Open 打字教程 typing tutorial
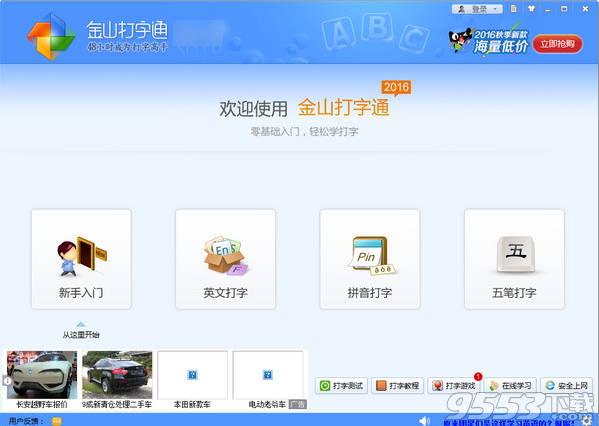Viewport: 599px width, 426px height. click(398, 386)
